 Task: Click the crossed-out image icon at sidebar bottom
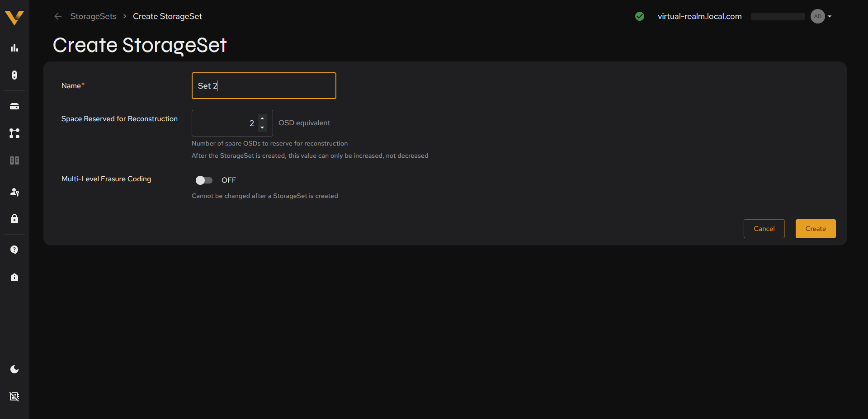[14, 396]
